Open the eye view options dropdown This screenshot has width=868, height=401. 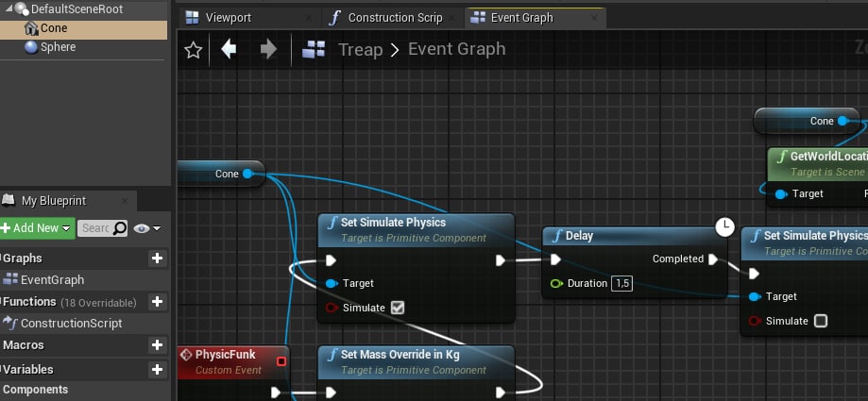[147, 228]
